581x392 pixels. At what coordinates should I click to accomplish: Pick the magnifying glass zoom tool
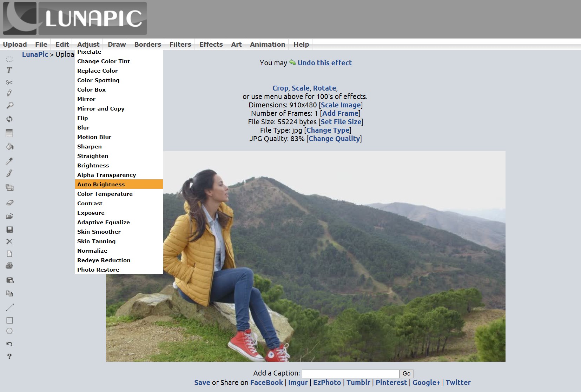coord(9,105)
